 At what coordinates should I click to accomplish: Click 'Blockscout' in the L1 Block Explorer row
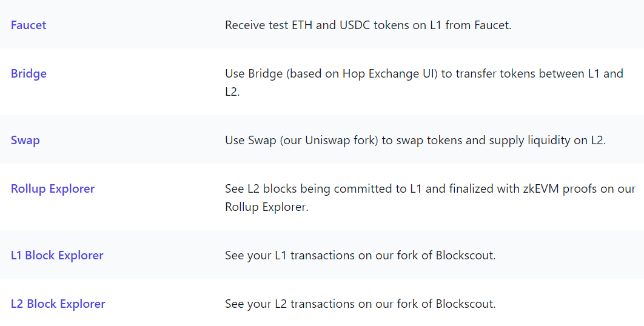pyautogui.click(x=465, y=255)
